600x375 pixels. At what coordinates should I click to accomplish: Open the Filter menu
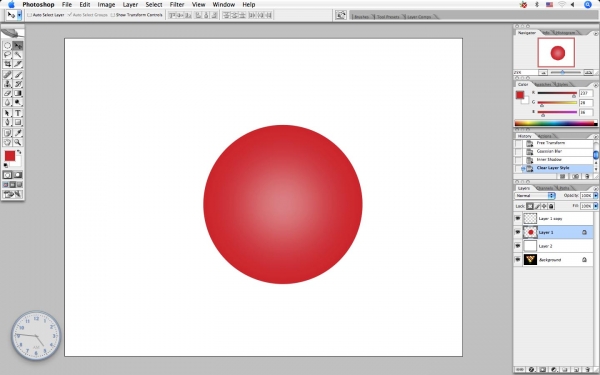(x=177, y=5)
